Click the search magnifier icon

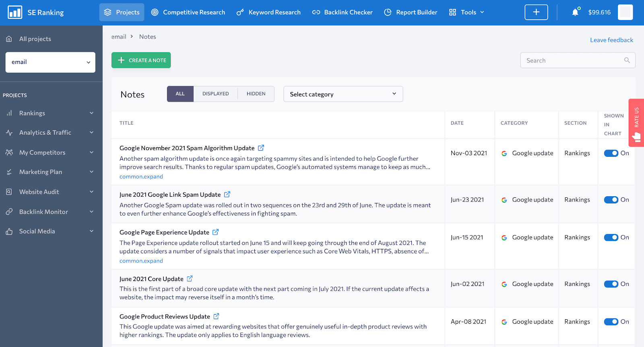click(627, 60)
